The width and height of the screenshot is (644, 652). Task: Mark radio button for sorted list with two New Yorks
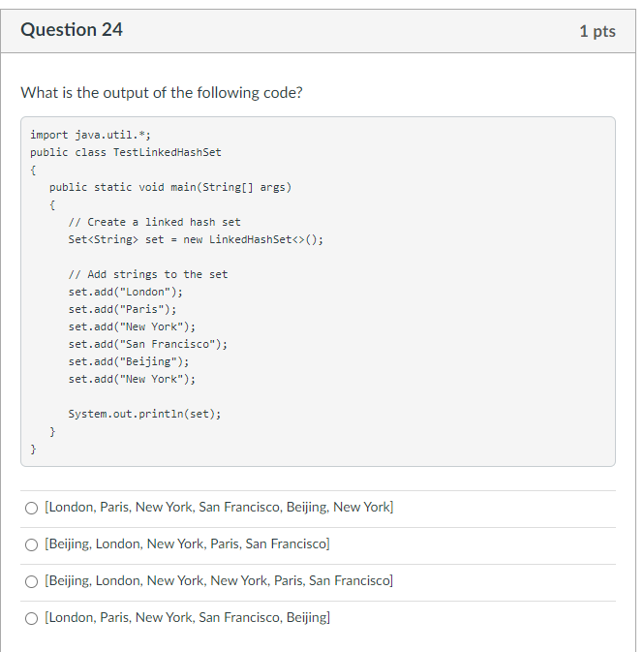32,581
